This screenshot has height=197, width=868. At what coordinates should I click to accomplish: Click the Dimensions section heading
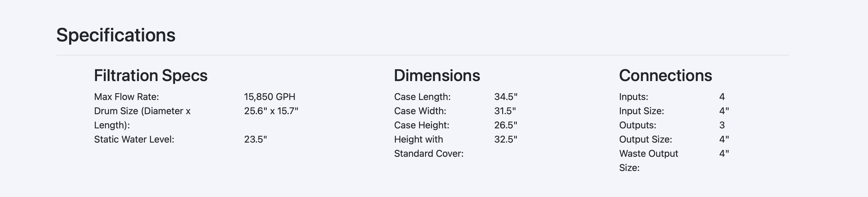tap(437, 75)
